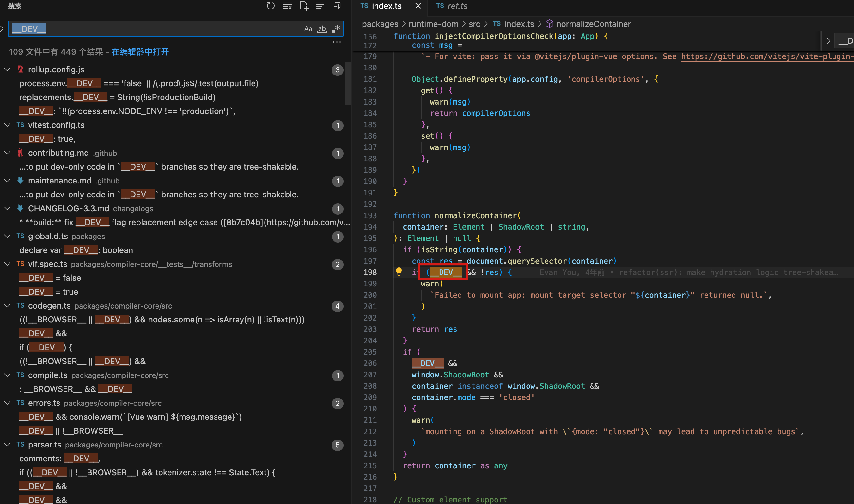Collapse CHANGELOG-3.3.md results

(x=7, y=208)
